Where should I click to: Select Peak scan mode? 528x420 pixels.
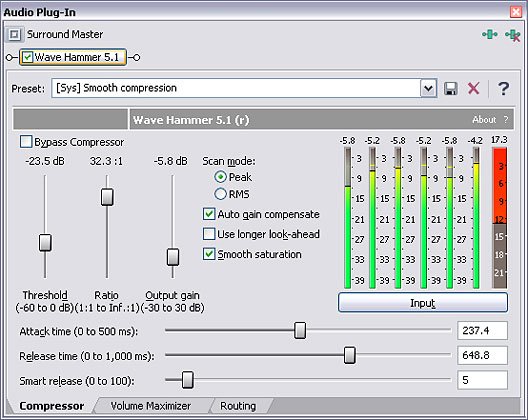(x=220, y=177)
